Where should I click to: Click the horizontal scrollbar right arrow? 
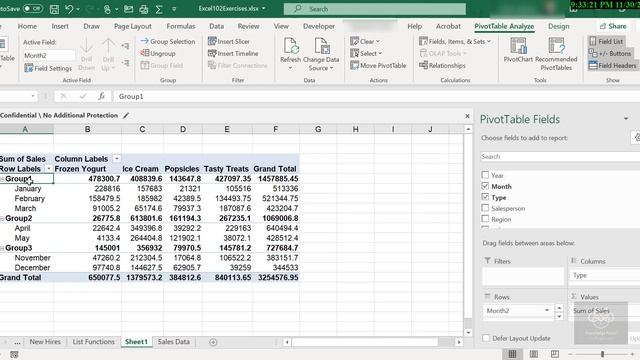pos(459,342)
